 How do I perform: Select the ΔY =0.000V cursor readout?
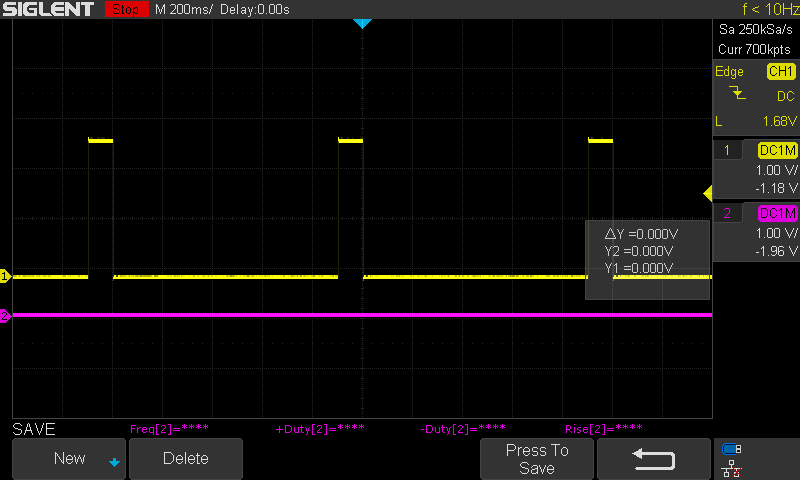[x=641, y=234]
